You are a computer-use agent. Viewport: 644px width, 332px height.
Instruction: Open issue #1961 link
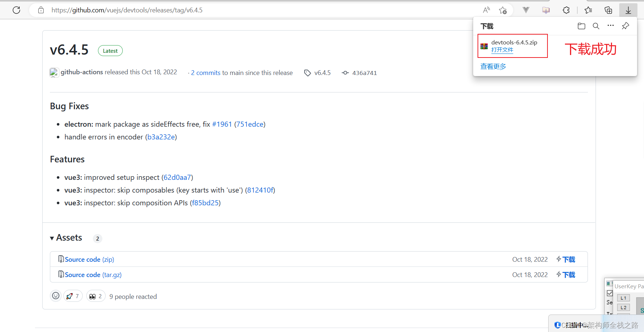click(222, 124)
